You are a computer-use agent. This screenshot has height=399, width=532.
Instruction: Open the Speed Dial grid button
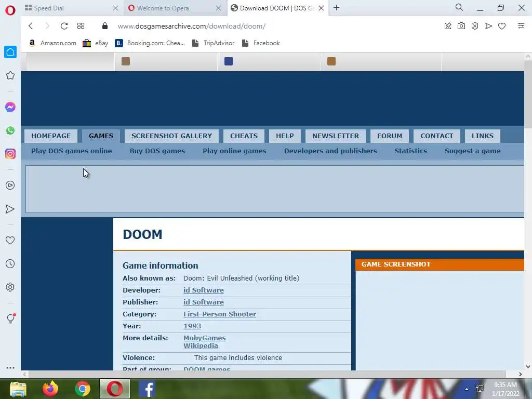[81, 26]
